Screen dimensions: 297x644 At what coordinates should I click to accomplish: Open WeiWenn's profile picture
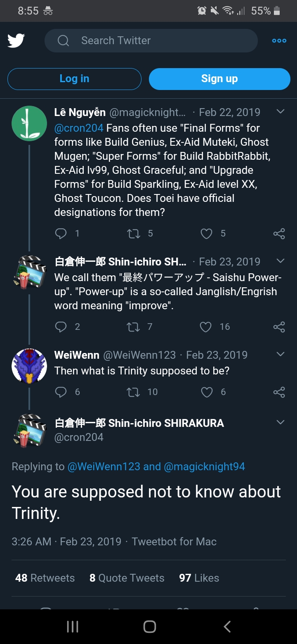tap(29, 366)
